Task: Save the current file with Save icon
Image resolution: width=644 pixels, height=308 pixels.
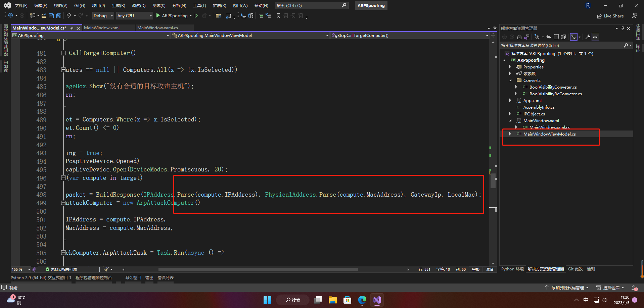Action: point(51,15)
